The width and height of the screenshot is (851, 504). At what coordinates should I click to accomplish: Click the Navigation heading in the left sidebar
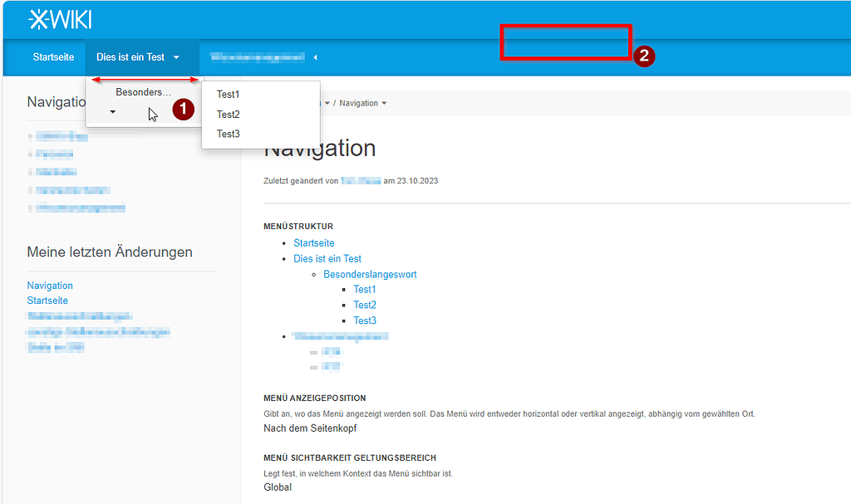pyautogui.click(x=57, y=101)
